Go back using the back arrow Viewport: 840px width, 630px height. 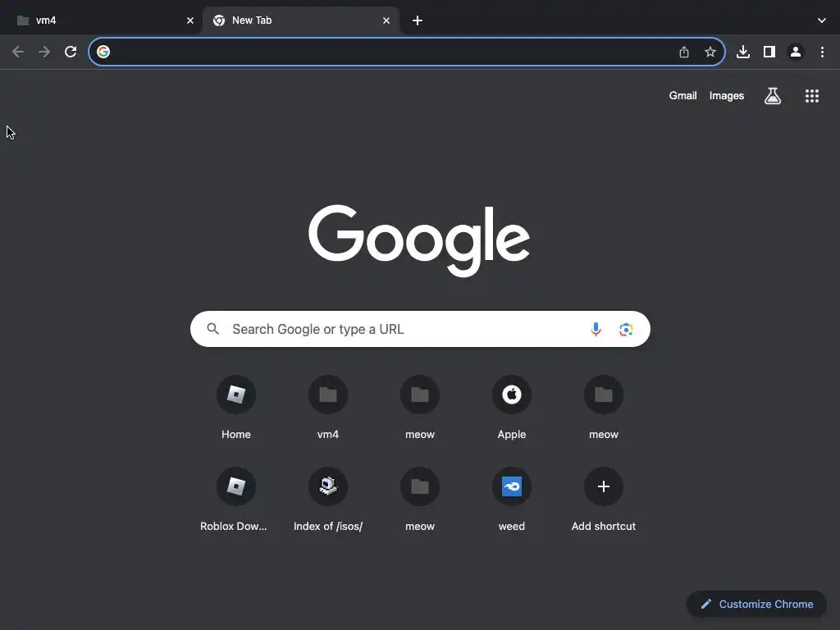pos(18,52)
